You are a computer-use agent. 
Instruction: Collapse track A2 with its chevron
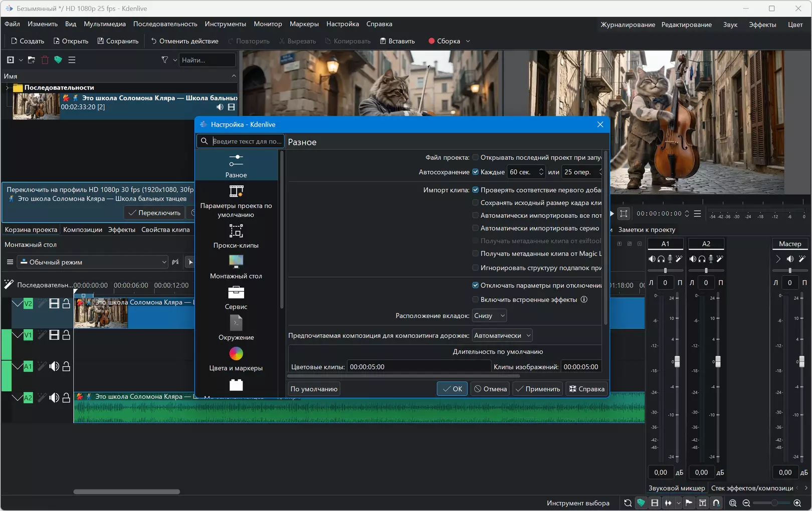tap(17, 398)
